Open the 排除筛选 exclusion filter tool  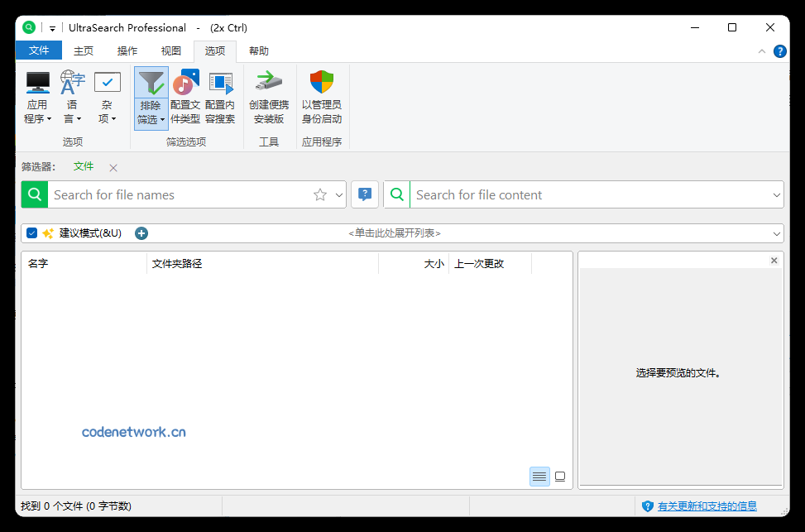click(151, 97)
